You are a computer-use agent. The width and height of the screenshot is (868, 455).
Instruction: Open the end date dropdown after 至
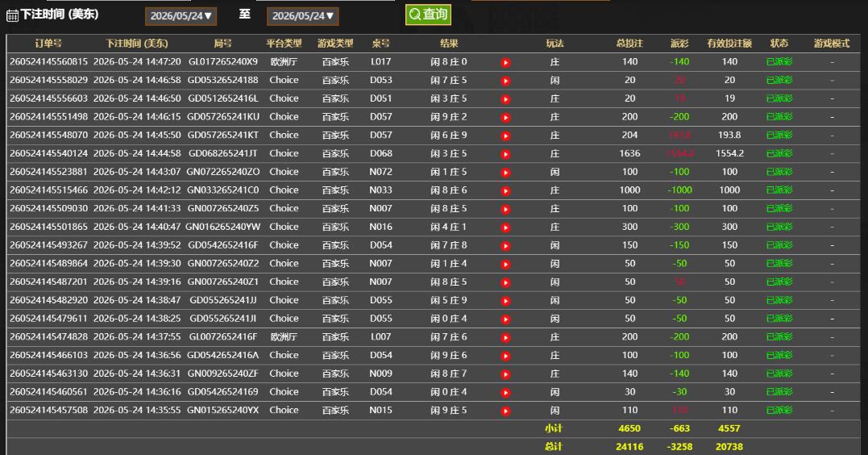click(x=302, y=16)
